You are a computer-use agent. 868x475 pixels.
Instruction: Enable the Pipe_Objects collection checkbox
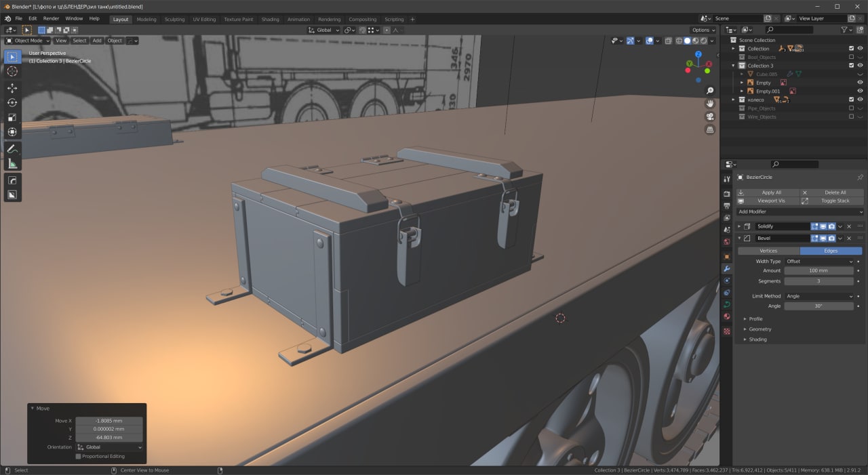(852, 108)
